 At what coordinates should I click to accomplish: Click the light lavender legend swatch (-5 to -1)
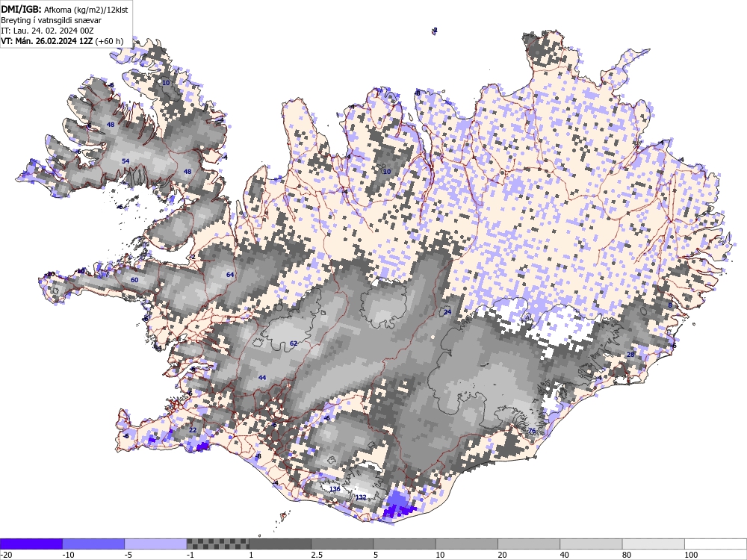coord(156,544)
